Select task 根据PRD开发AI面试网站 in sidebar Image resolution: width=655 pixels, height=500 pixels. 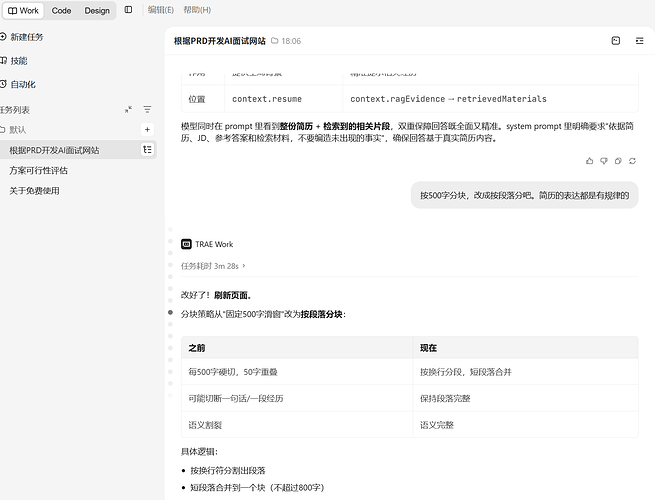click(x=54, y=150)
